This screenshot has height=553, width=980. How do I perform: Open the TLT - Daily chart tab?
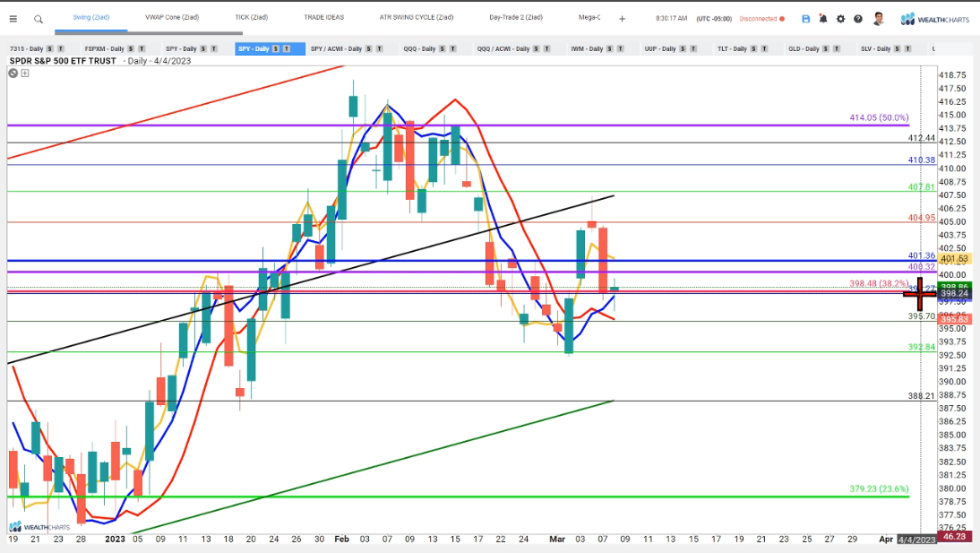coord(732,48)
